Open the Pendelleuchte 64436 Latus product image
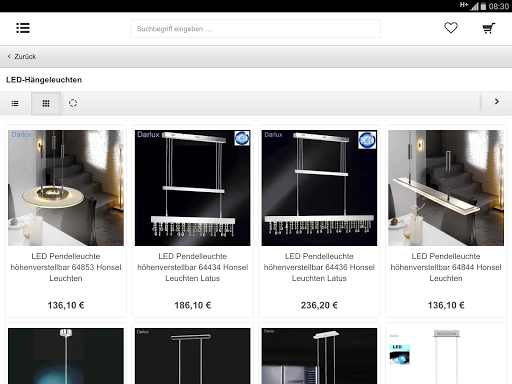The width and height of the screenshot is (512, 384). [x=319, y=188]
